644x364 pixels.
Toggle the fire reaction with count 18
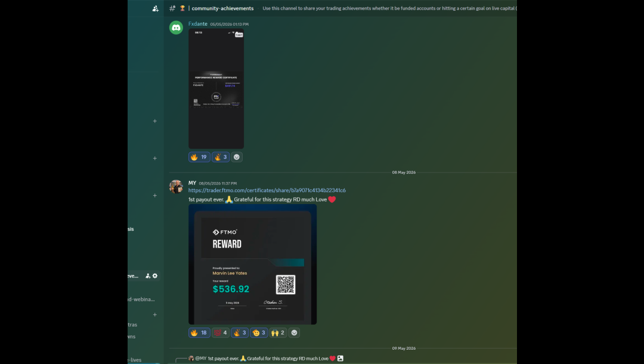pyautogui.click(x=199, y=333)
